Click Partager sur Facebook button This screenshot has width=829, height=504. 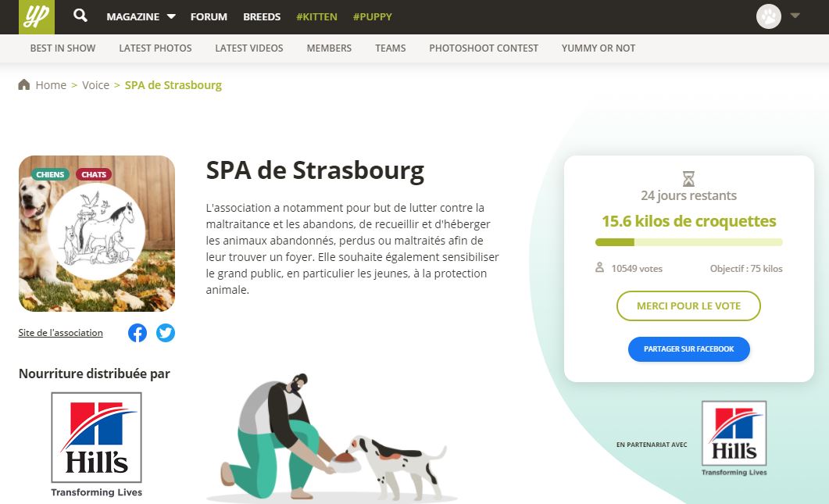point(688,349)
